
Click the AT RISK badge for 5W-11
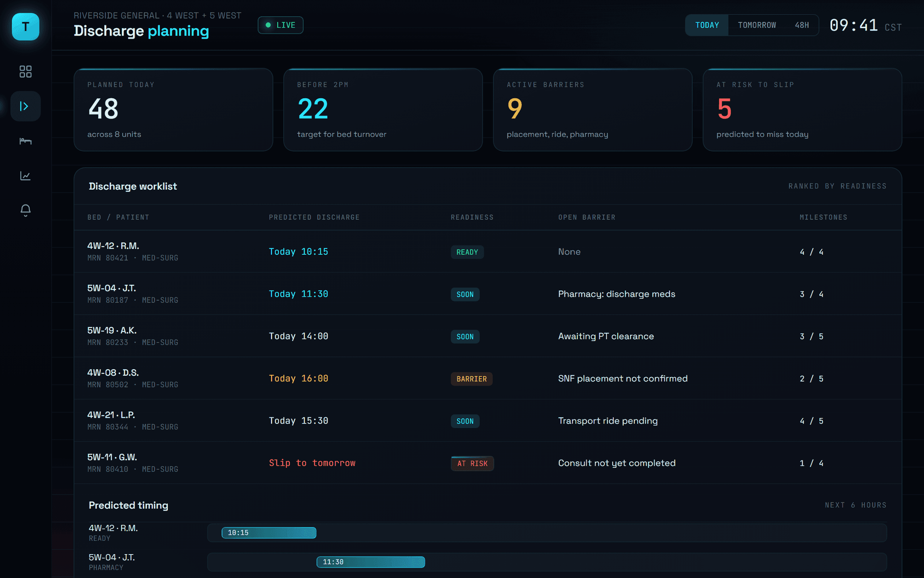pos(472,464)
